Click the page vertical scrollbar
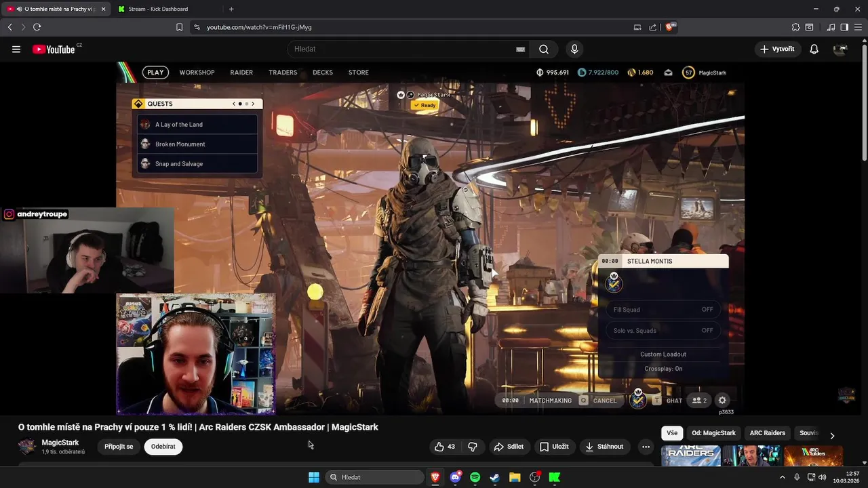Viewport: 868px width, 488px height. (864, 102)
